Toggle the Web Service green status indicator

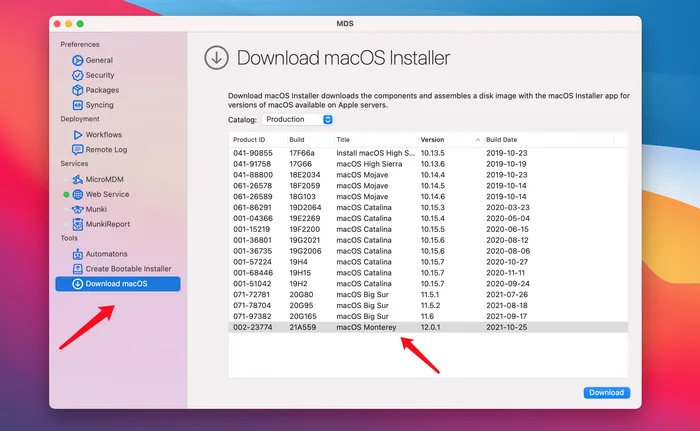pyautogui.click(x=66, y=195)
